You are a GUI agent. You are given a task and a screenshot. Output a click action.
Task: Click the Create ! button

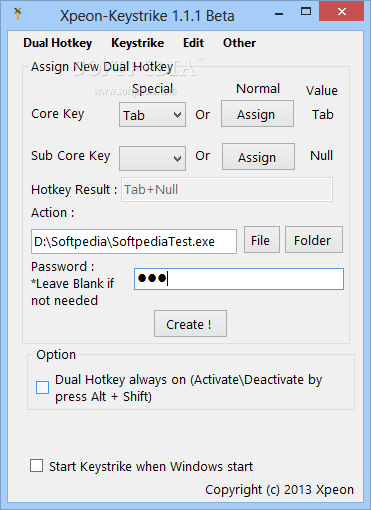[x=190, y=324]
